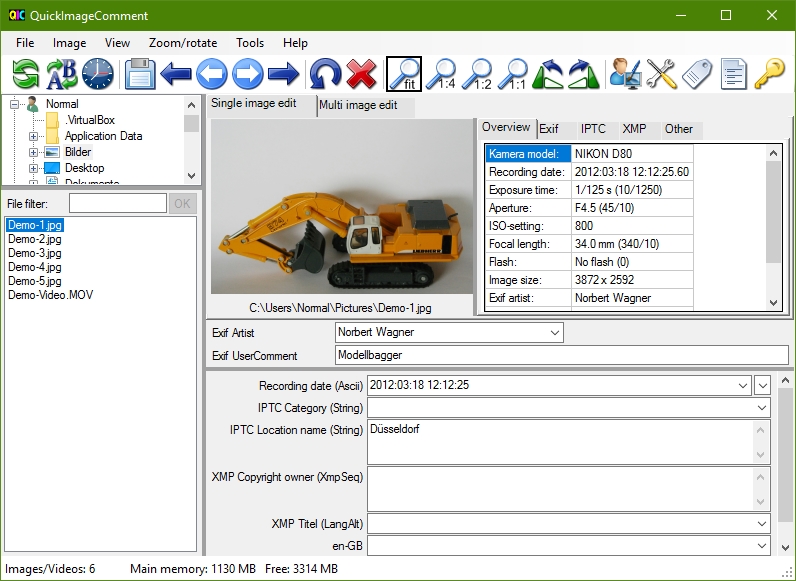This screenshot has height=581, width=796.
Task: Select the Single image edit tab
Action: [261, 105]
